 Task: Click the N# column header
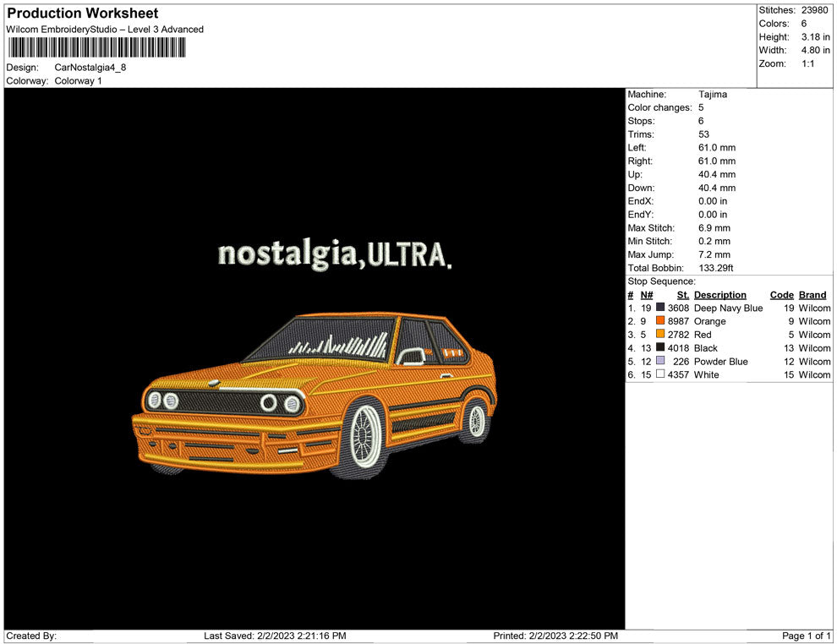[646, 295]
